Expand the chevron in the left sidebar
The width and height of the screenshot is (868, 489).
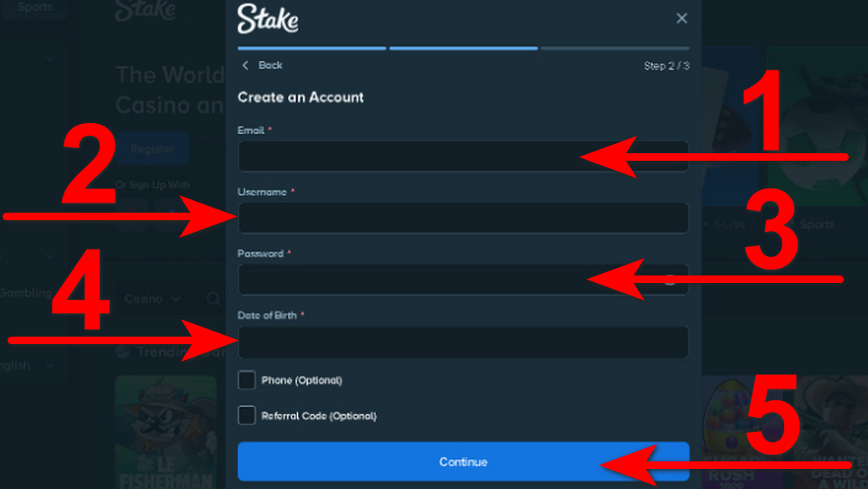[x=49, y=59]
